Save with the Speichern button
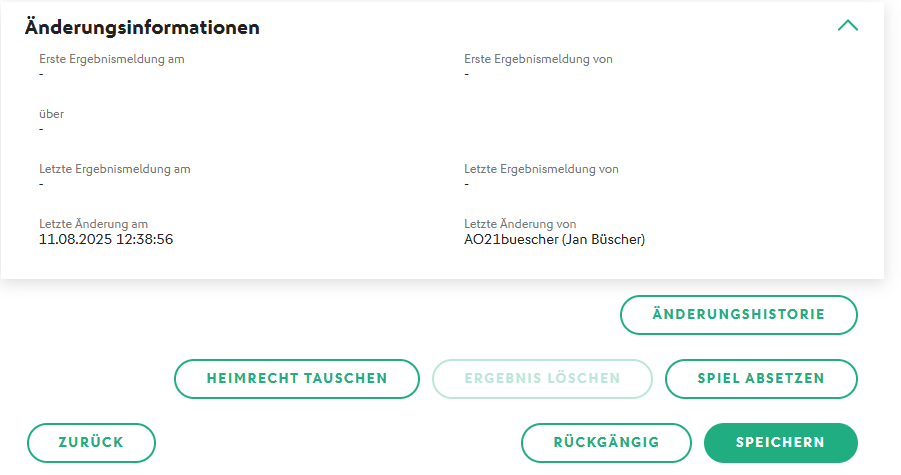The width and height of the screenshot is (901, 475). pyautogui.click(x=780, y=443)
